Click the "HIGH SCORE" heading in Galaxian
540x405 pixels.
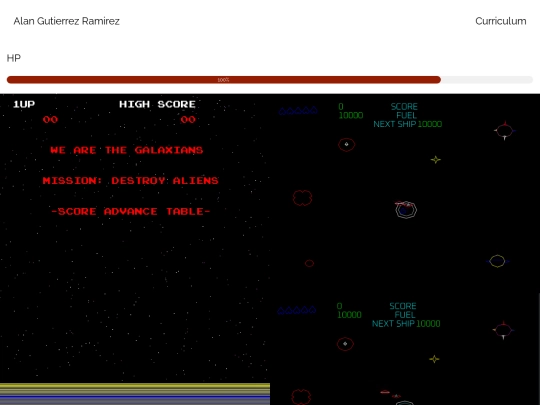[157, 104]
